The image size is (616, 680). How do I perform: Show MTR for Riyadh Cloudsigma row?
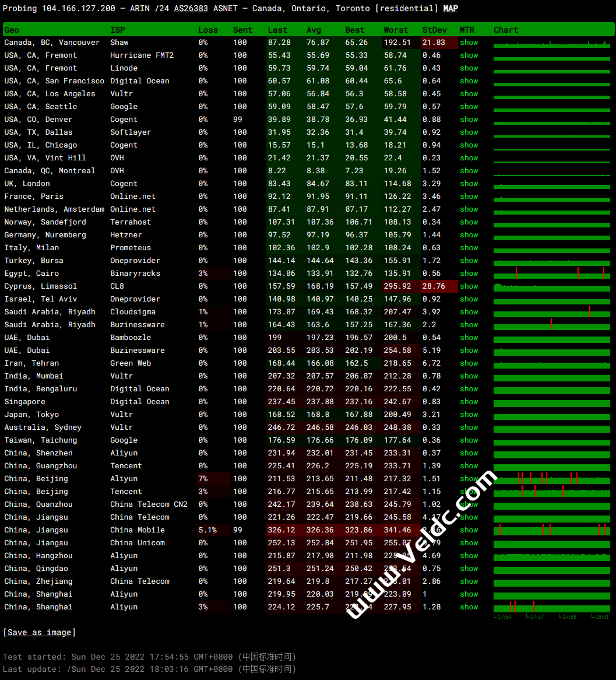(x=469, y=312)
